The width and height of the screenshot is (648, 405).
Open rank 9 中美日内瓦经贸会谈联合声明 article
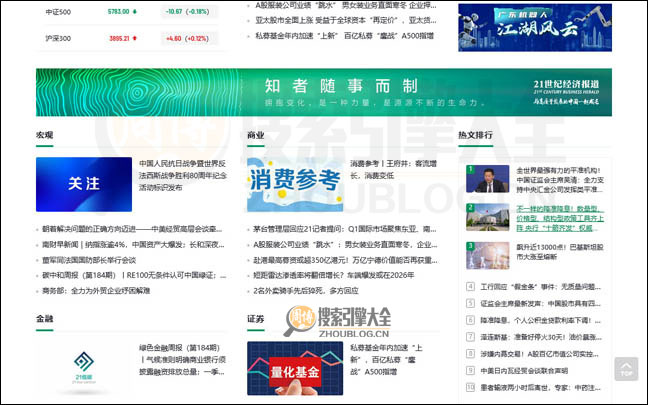(524, 371)
